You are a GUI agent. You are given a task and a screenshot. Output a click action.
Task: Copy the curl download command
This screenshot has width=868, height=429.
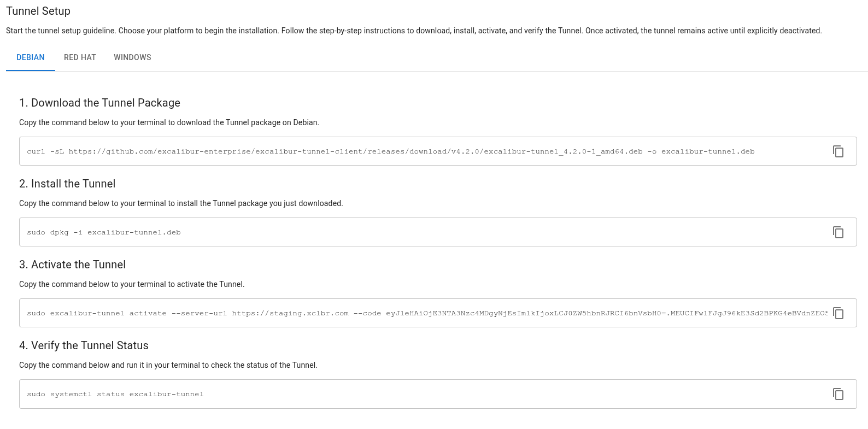coord(838,151)
